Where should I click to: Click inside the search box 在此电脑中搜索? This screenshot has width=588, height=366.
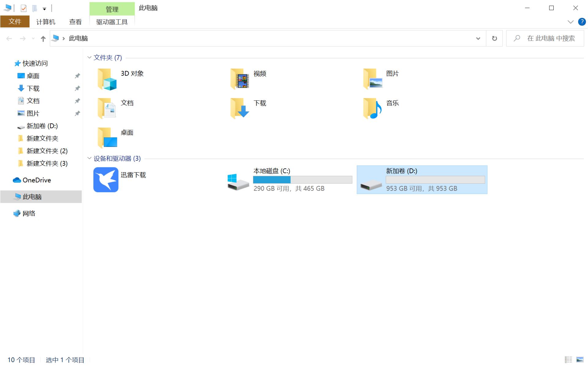pyautogui.click(x=548, y=38)
